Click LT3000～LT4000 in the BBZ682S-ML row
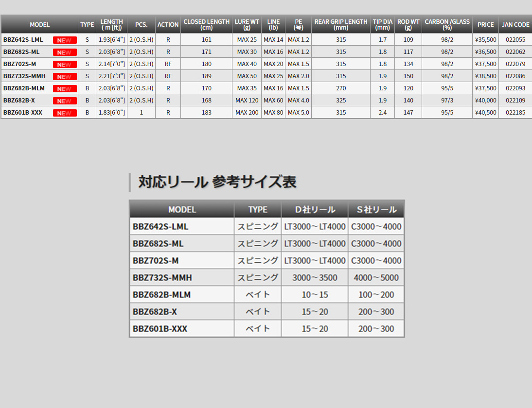The width and height of the screenshot is (532, 408). point(315,244)
